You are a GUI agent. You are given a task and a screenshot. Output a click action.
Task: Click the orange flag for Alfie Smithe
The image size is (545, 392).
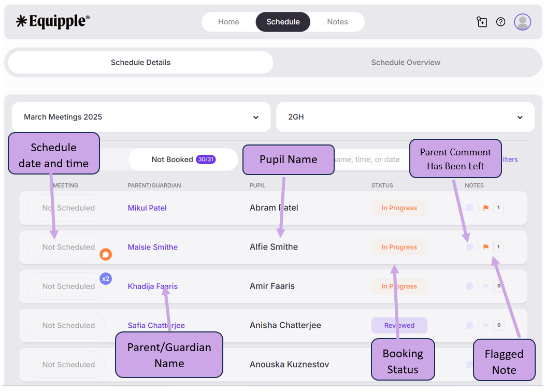coord(486,247)
